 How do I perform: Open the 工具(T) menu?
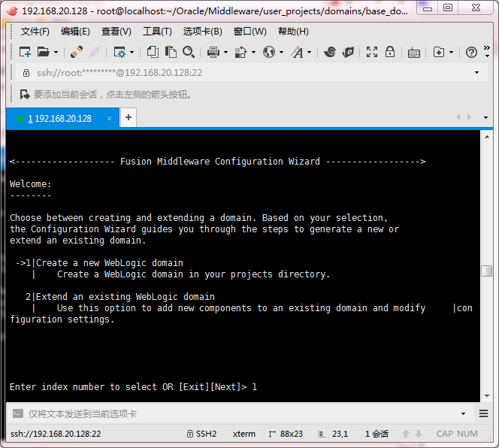(157, 32)
